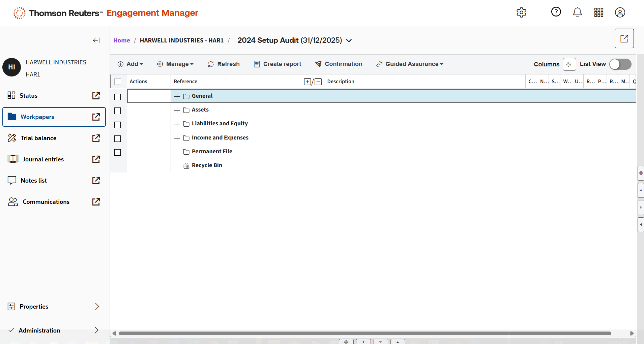The width and height of the screenshot is (644, 344).
Task: Check the select-all header checkbox
Action: pyautogui.click(x=118, y=82)
